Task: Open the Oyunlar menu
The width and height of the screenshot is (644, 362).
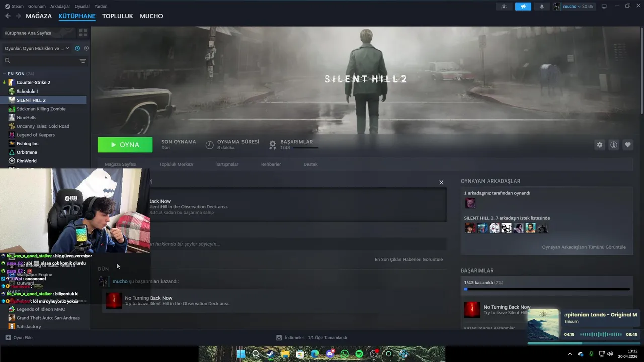Action: point(82,6)
